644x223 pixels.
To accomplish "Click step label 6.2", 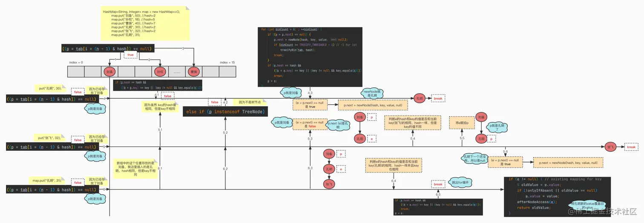I will click(x=225, y=169).
